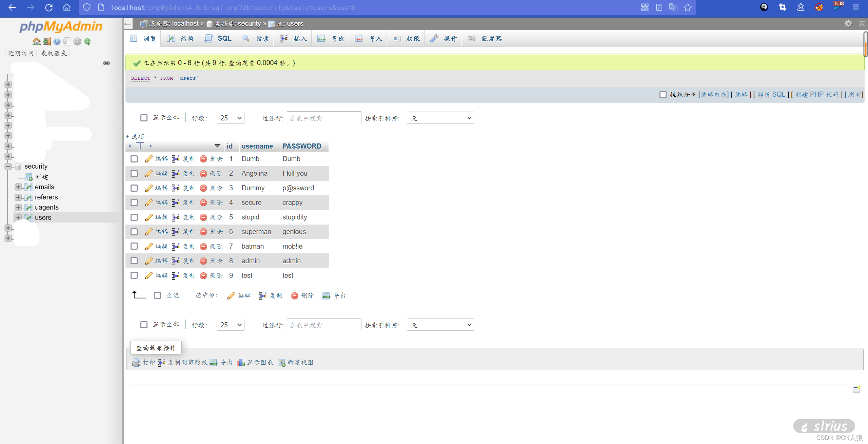Screen dimensions: 868x444
Task: Enable the performance analysis checkbox
Action: pyautogui.click(x=663, y=95)
